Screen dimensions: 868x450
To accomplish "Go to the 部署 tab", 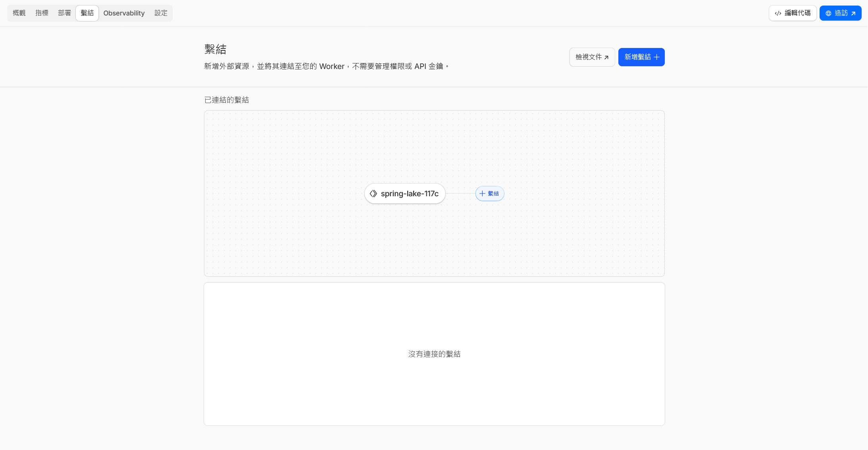I will coord(64,13).
